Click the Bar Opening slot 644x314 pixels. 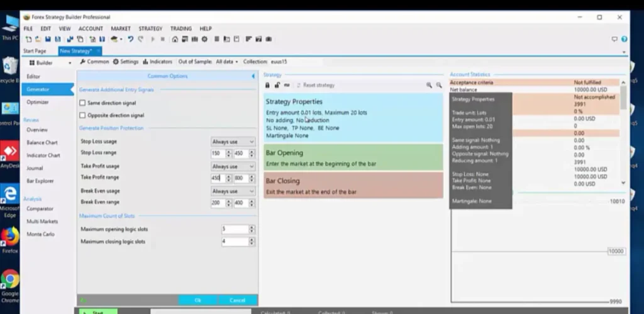coord(353,157)
